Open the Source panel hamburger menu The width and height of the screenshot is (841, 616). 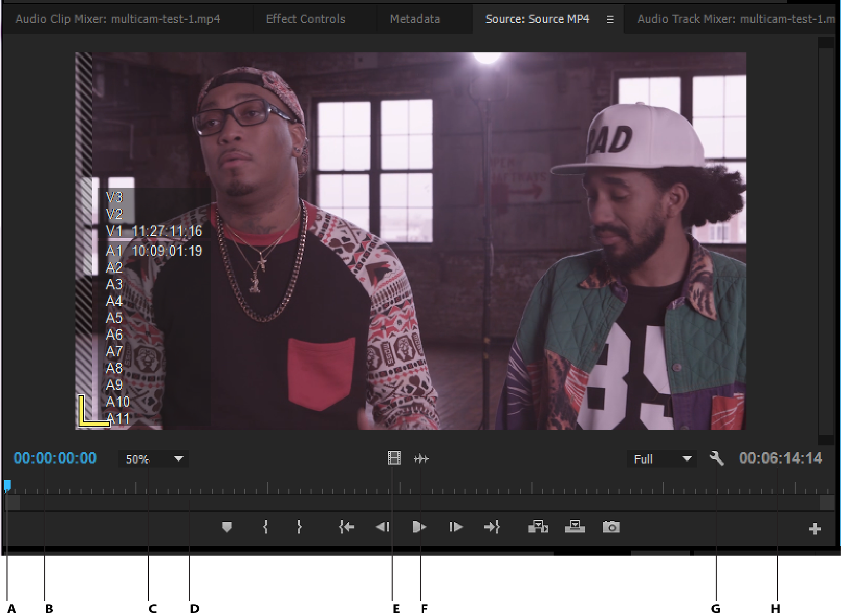coord(610,20)
